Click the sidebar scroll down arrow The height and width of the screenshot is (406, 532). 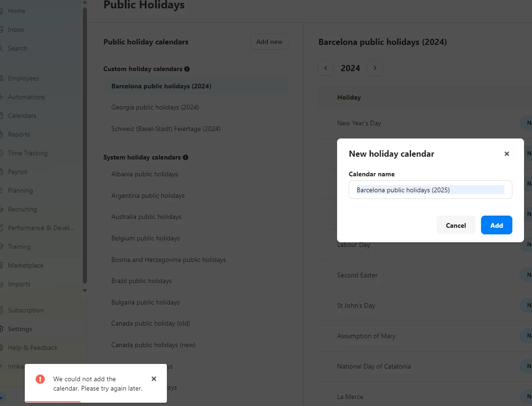[x=85, y=290]
